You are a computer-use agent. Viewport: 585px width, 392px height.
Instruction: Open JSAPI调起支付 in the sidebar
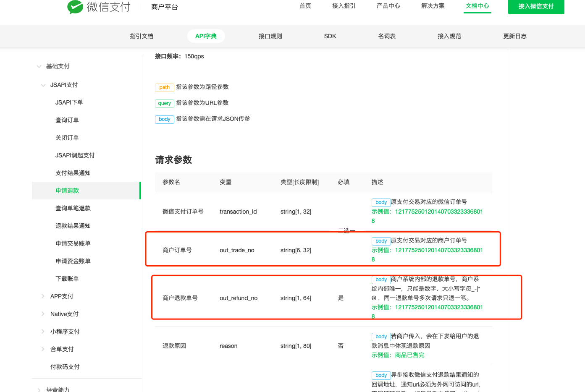click(x=75, y=155)
